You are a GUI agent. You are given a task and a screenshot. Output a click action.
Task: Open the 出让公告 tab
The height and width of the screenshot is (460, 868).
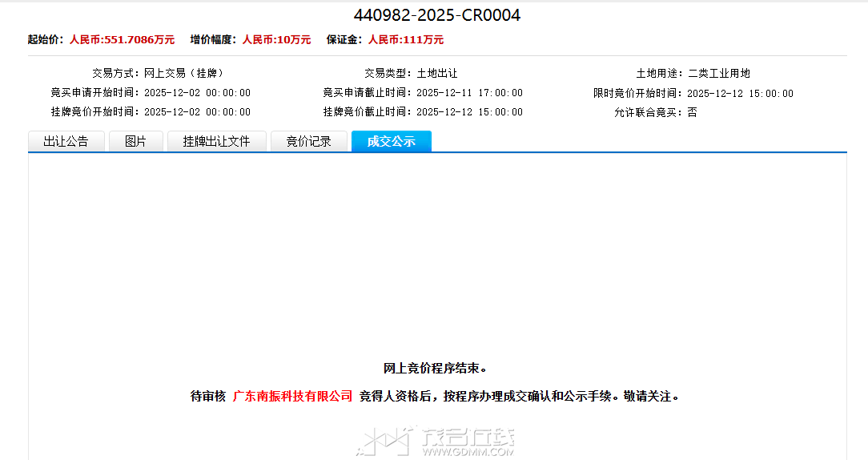[x=66, y=142]
